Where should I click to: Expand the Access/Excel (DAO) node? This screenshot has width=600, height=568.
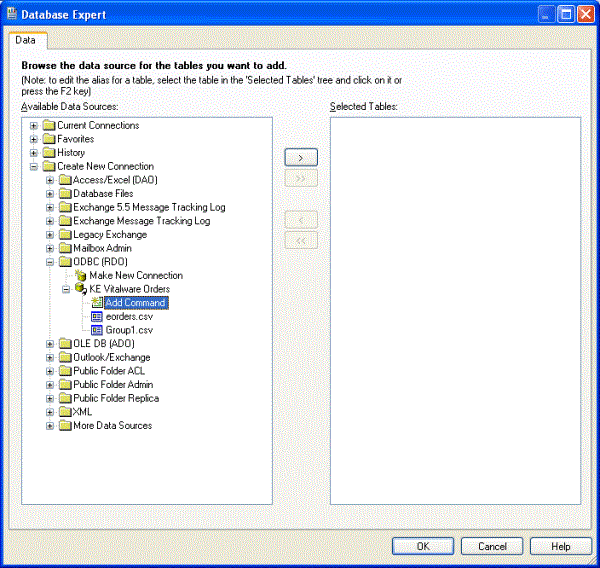click(x=50, y=180)
